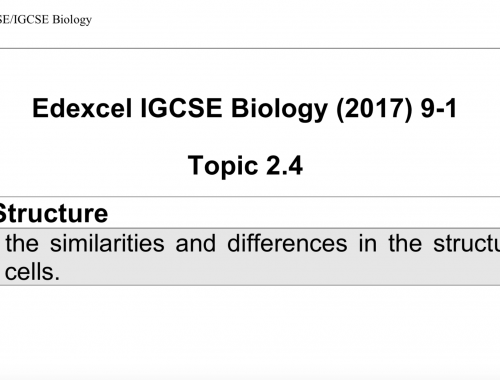Click the cut-off word "structu" at the right edge
Image resolution: width=500 pixels, height=380 pixels.
click(466, 243)
